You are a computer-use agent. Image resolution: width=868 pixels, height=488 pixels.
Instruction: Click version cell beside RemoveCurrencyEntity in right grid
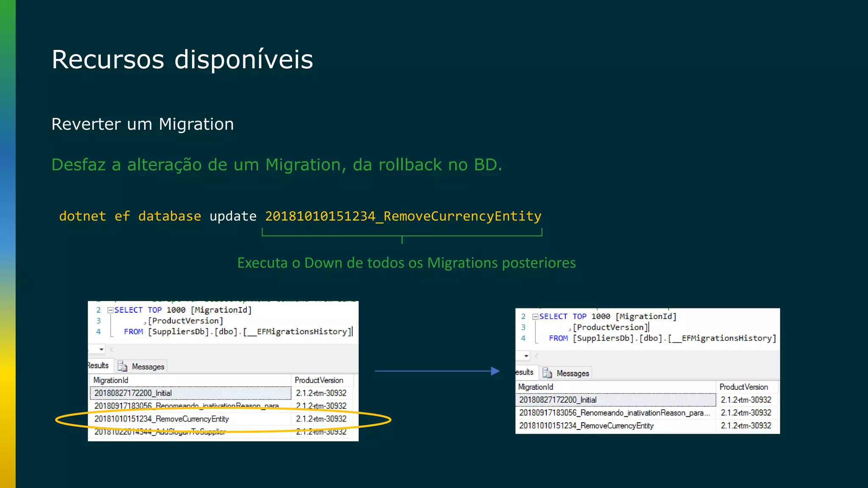[x=747, y=426]
